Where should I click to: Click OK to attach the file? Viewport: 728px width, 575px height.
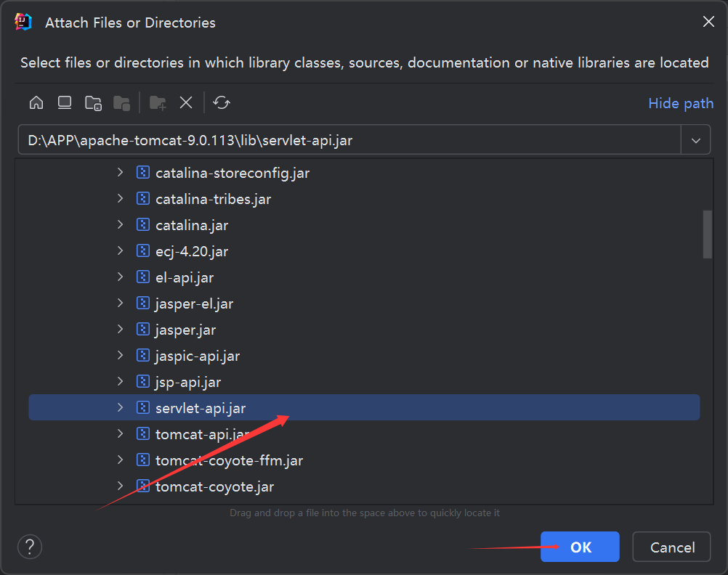(580, 547)
